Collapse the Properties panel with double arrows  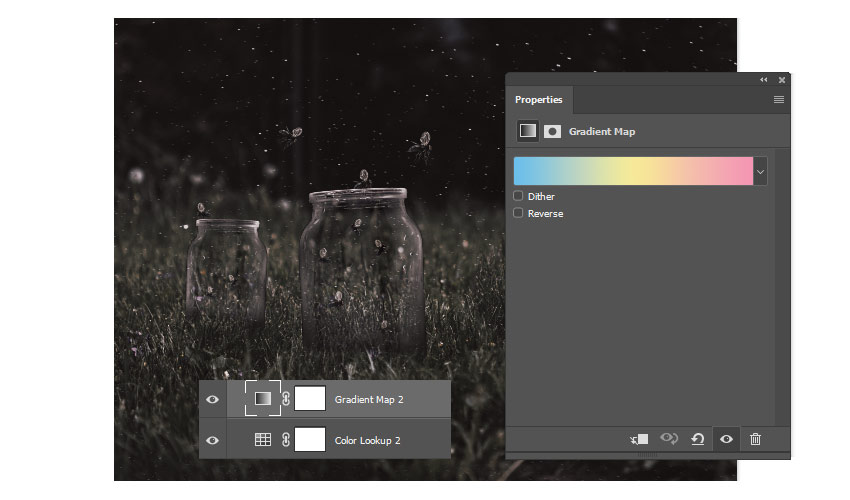tap(763, 80)
